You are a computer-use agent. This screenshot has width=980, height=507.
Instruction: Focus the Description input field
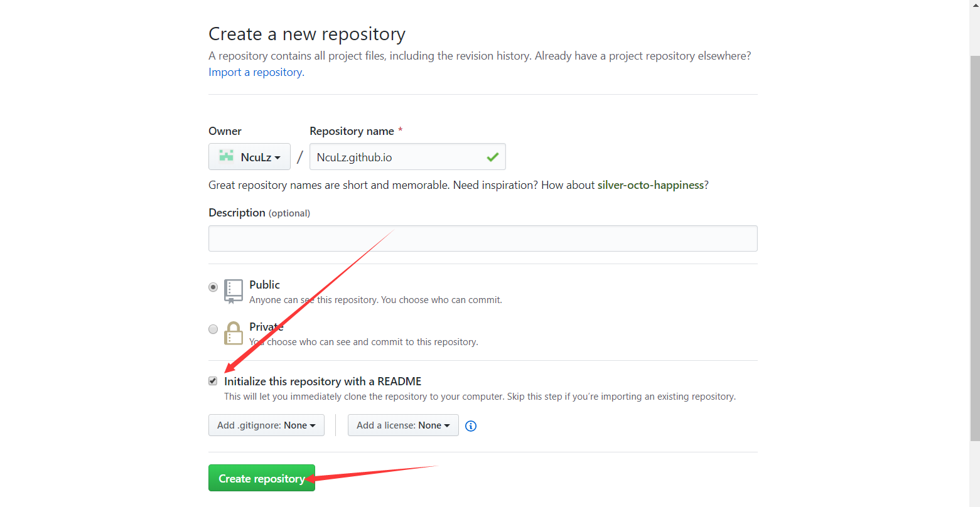click(483, 238)
